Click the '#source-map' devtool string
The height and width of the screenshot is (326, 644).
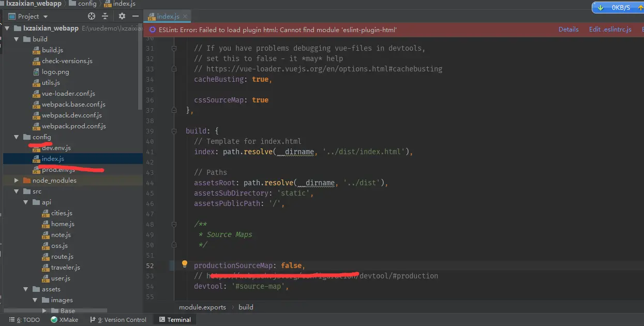(x=258, y=286)
